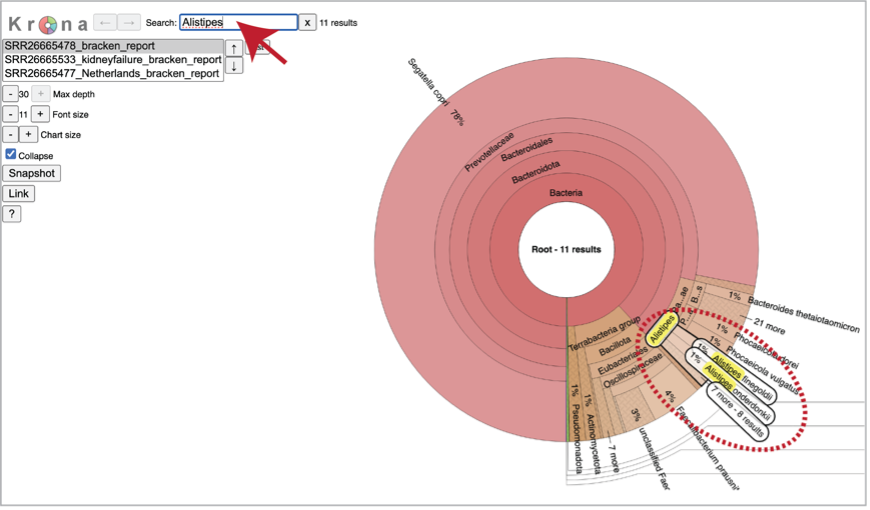Viewport: 870px width, 510px height.
Task: Click the Link button
Action: 18,194
